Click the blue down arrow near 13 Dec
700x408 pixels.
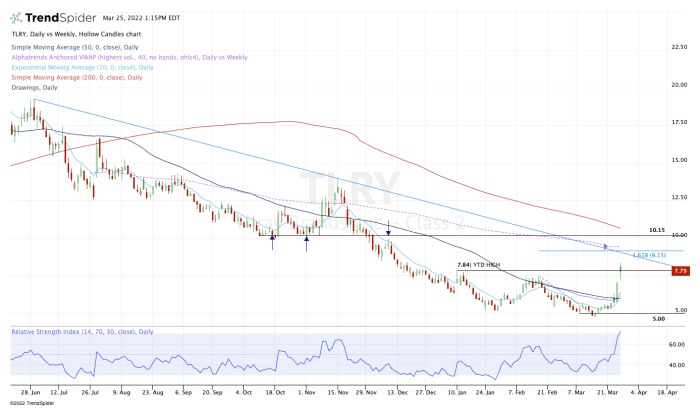(x=388, y=230)
